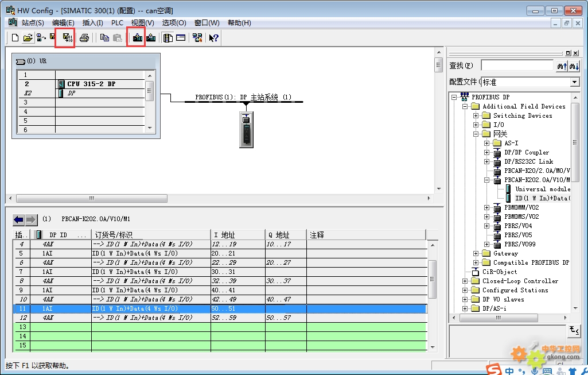Image resolution: width=588 pixels, height=375 pixels.
Task: Click the I 地址 column header
Action: click(237, 235)
